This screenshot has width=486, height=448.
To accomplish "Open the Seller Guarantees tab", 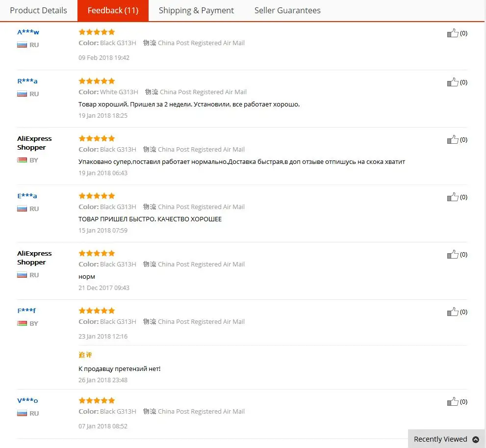I will coord(287,10).
